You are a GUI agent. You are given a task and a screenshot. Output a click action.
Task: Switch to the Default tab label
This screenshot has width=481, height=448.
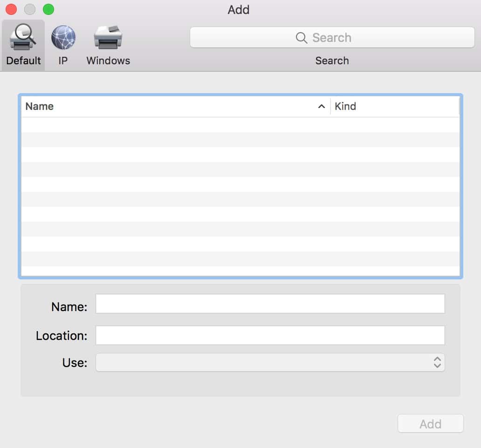coord(23,61)
